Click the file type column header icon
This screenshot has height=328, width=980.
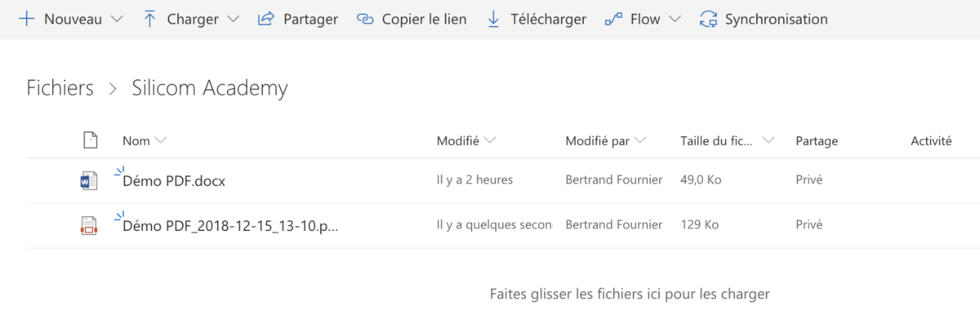click(91, 140)
